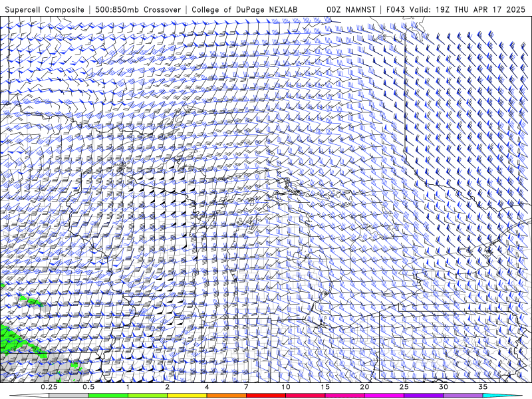
Task: Select the lavender swatch between 30 and 35
Action: [x=463, y=396]
